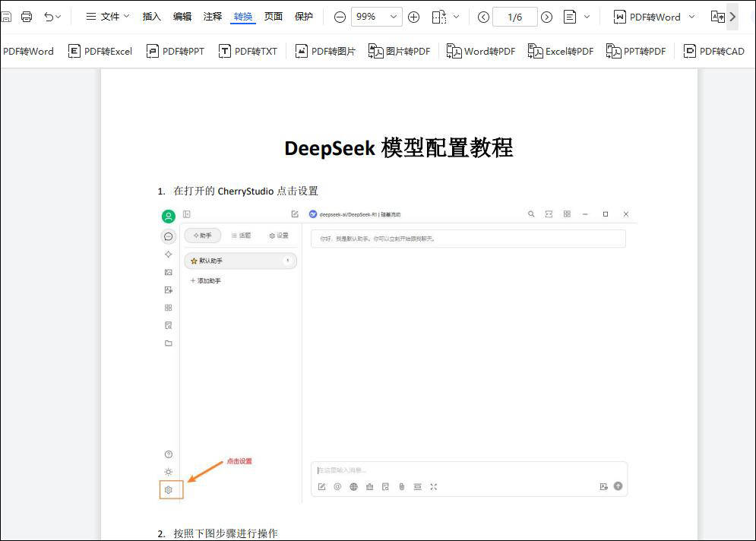Click the title 'DeepSeek 模型配置教程'
This screenshot has height=541, width=756.
[x=399, y=147]
